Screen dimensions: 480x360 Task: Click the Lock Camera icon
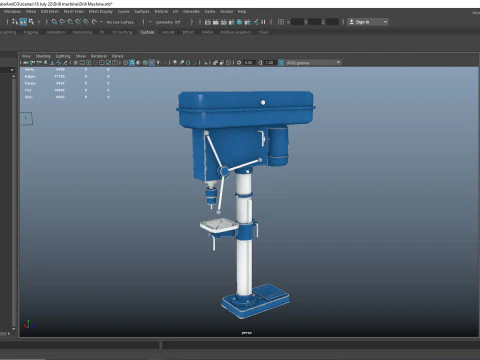coord(32,63)
